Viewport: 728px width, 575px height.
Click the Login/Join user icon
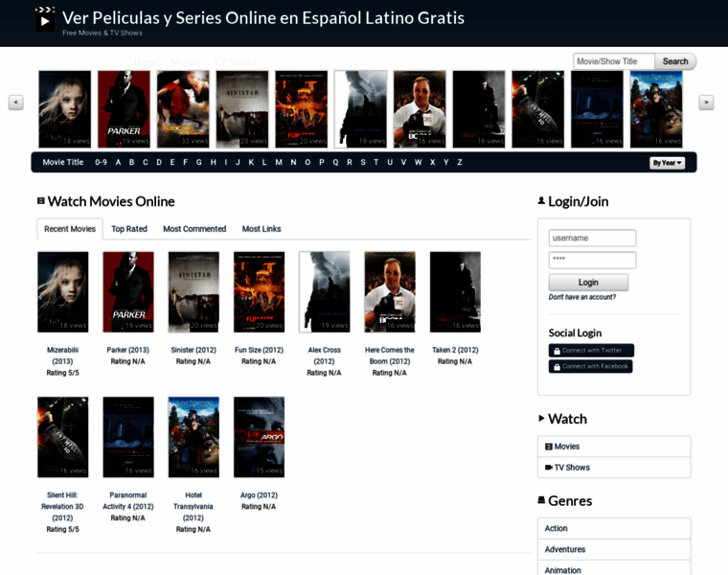tap(541, 200)
